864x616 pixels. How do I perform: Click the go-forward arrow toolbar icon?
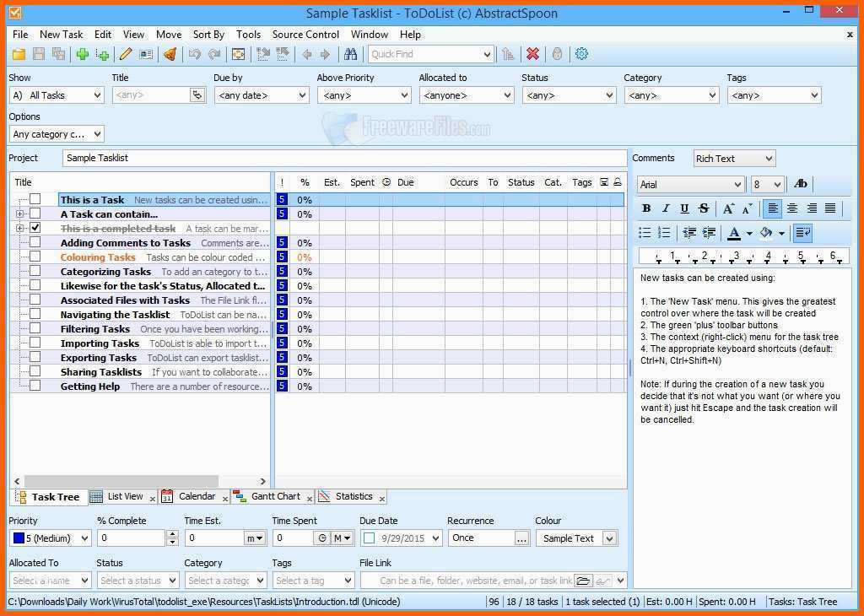325,54
